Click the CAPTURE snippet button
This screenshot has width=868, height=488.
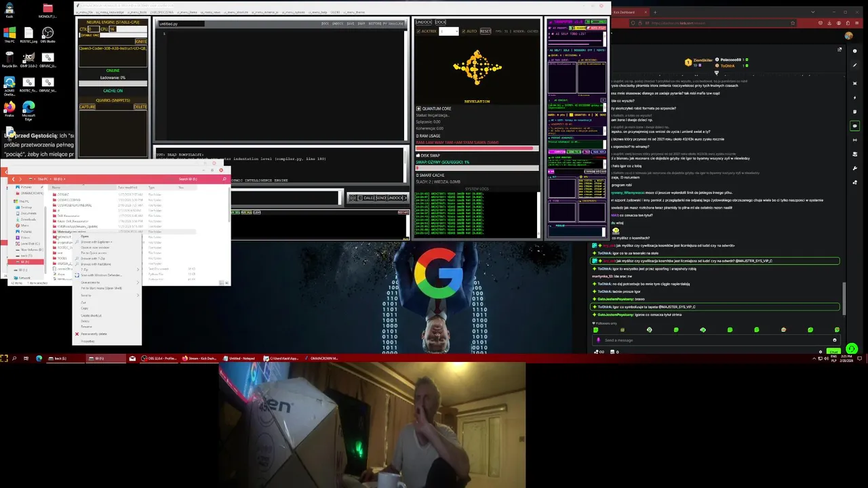[87, 106]
